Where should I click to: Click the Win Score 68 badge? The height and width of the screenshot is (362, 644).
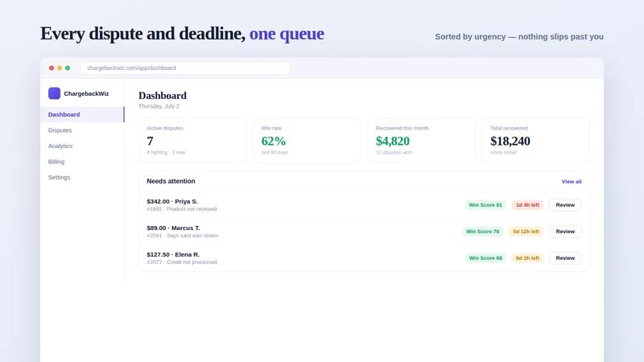pyautogui.click(x=485, y=258)
